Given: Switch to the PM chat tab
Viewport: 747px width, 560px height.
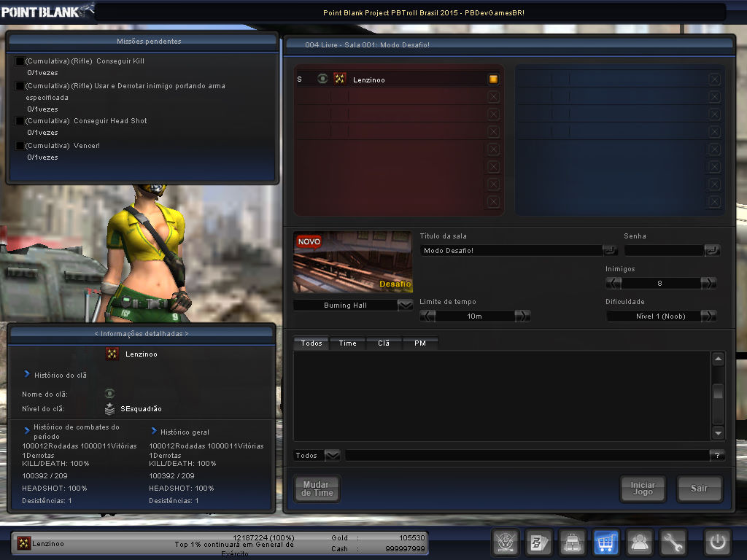Looking at the screenshot, I should pos(420,343).
